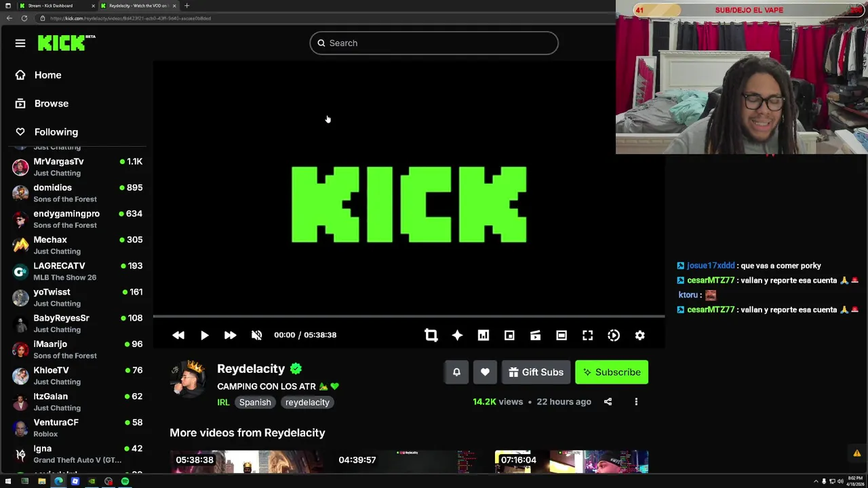Click the yellow warning icon

[857, 453]
